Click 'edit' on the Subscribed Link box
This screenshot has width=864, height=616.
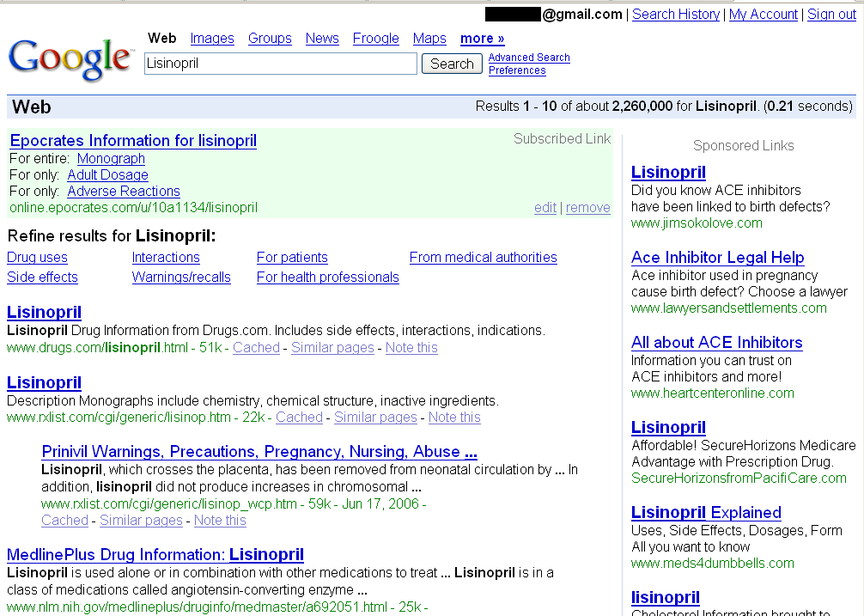[x=545, y=208]
